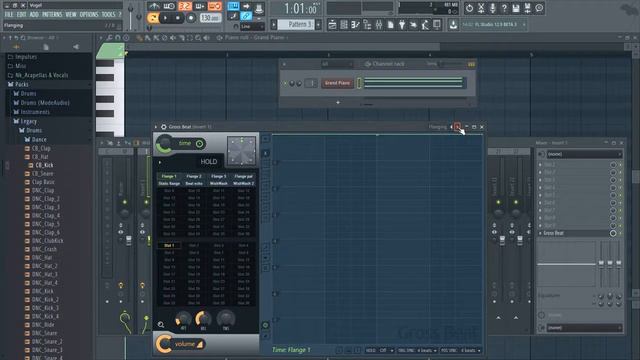This screenshot has width=640, height=360.
Task: Click the tempo display 130 field
Action: click(211, 18)
